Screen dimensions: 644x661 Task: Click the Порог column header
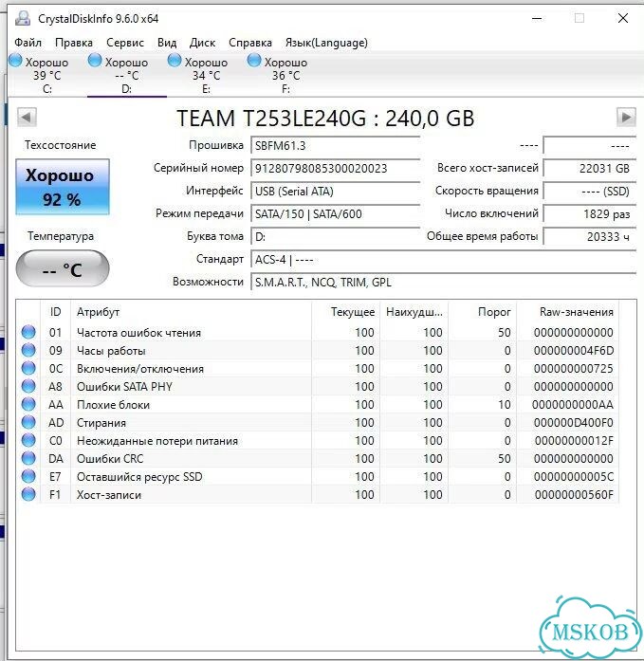pos(483,312)
